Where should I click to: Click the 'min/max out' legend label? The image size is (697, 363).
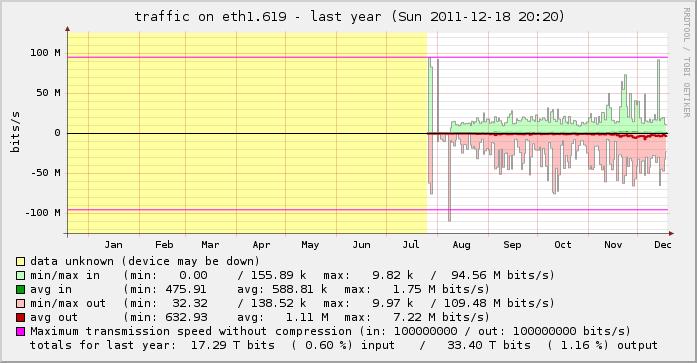[x=68, y=303]
